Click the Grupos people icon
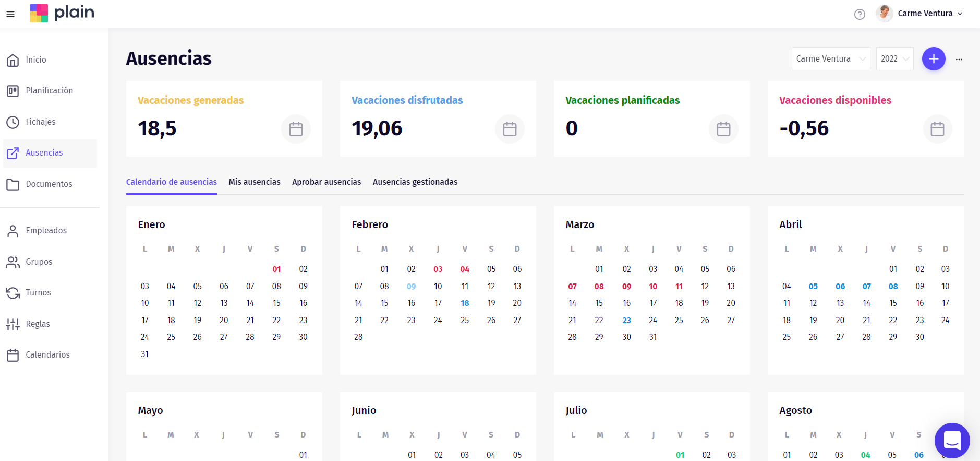Screen dimensions: 980x461 click(x=13, y=262)
